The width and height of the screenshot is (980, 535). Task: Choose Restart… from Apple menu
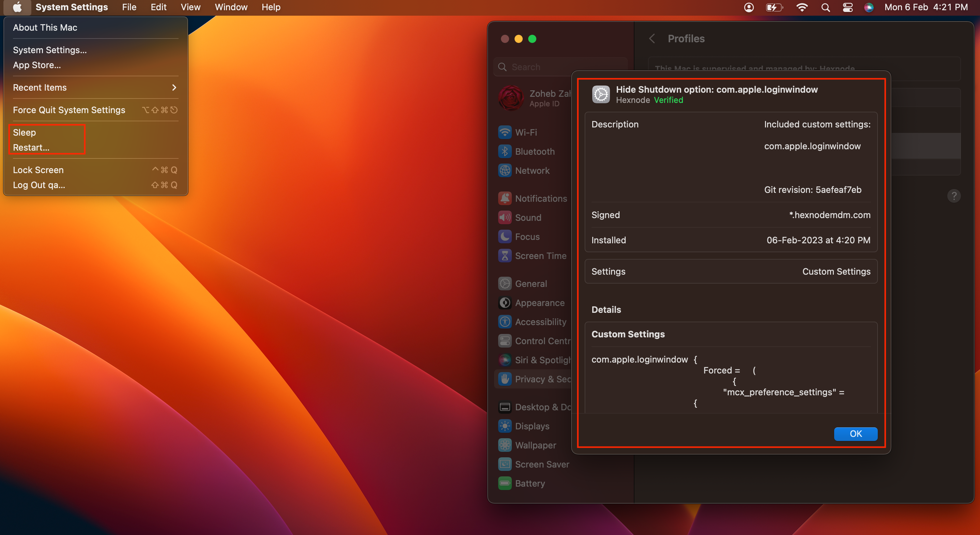click(x=95, y=148)
